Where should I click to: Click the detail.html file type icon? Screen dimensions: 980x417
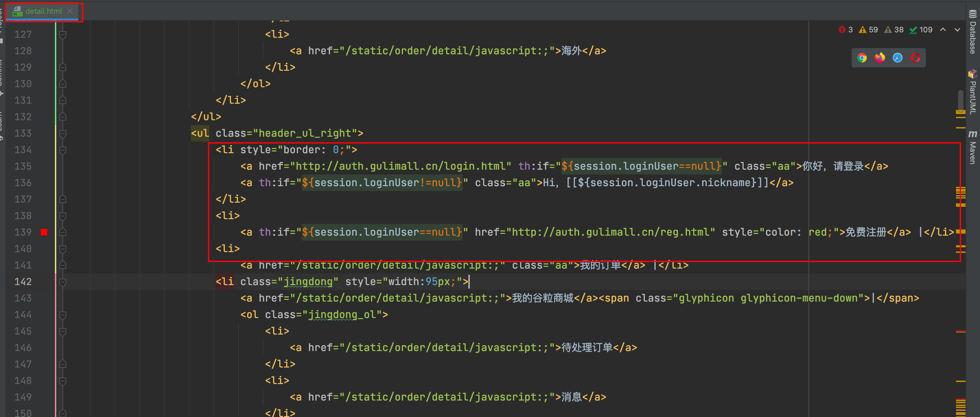pos(17,11)
